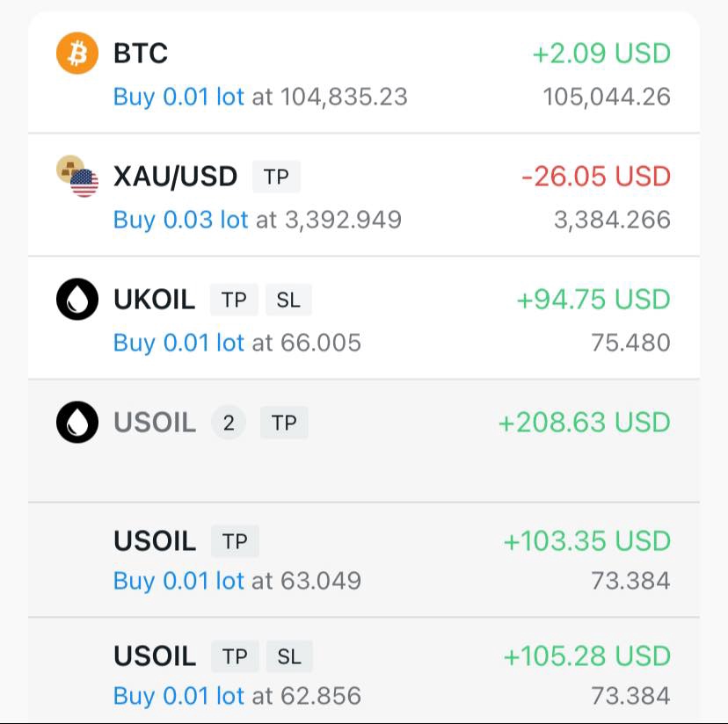Image resolution: width=728 pixels, height=724 pixels.
Task: Click the +208.63 USD group profit total
Action: 584,423
